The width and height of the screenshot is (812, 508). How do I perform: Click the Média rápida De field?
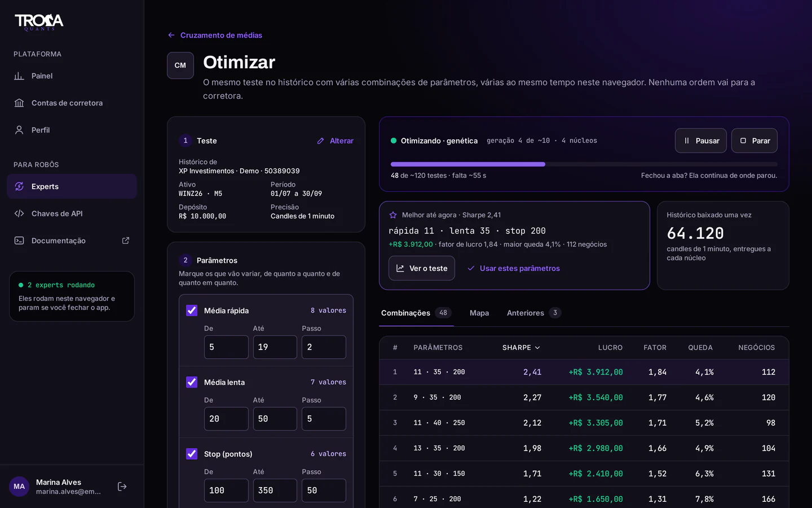pyautogui.click(x=226, y=347)
